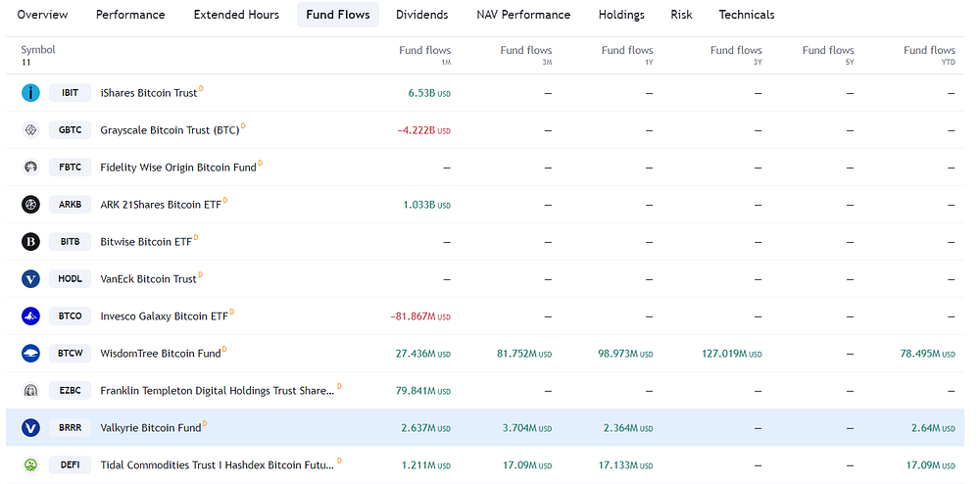
Task: Click the GBTC ticker badge
Action: [70, 130]
